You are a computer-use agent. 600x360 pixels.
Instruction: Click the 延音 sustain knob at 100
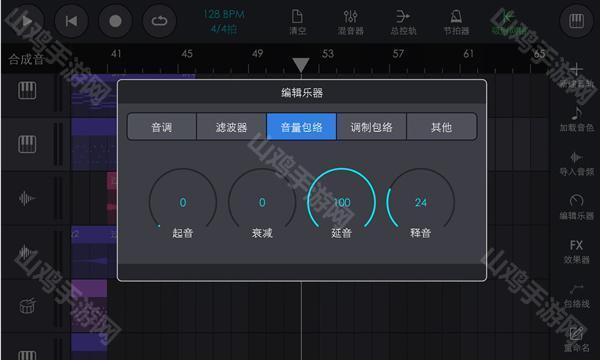[x=341, y=202]
